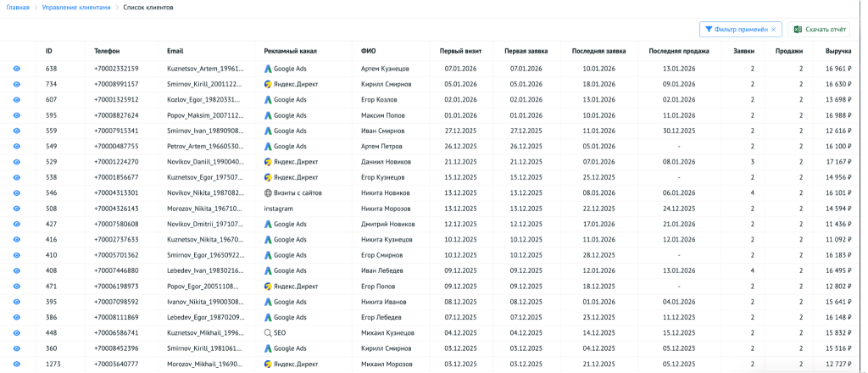Open the Фильтр применён filter panel
This screenshot has height=373, width=868.
coord(734,30)
